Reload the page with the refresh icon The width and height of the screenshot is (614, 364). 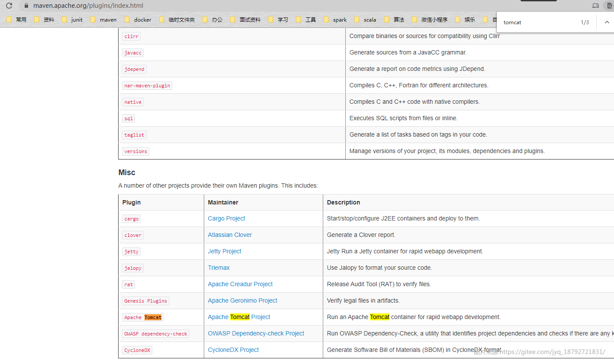9,6
